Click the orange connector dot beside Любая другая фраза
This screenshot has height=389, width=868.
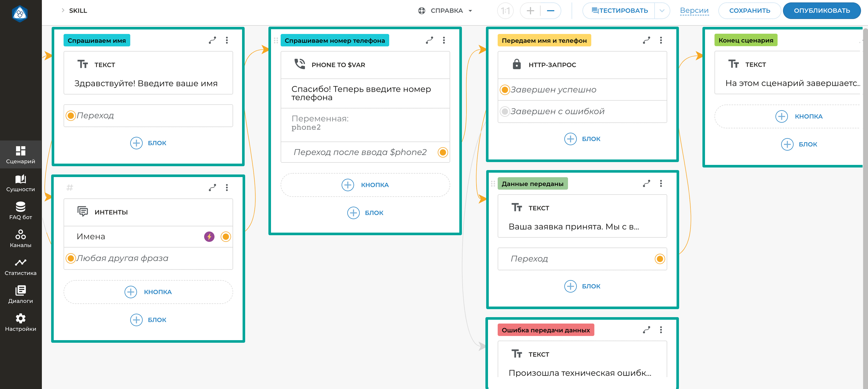(71, 258)
